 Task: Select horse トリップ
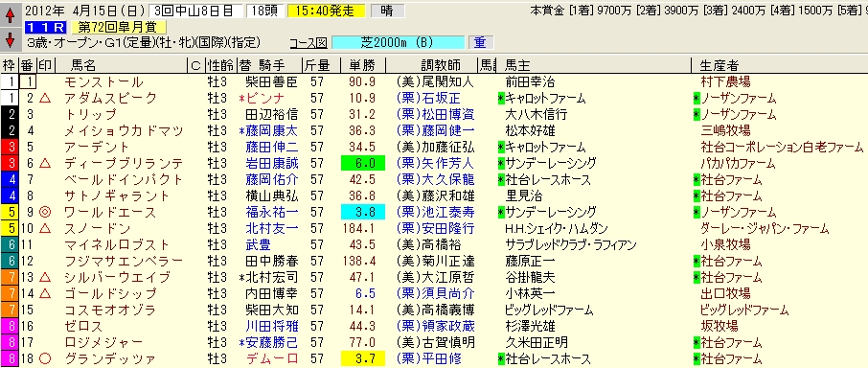90,115
